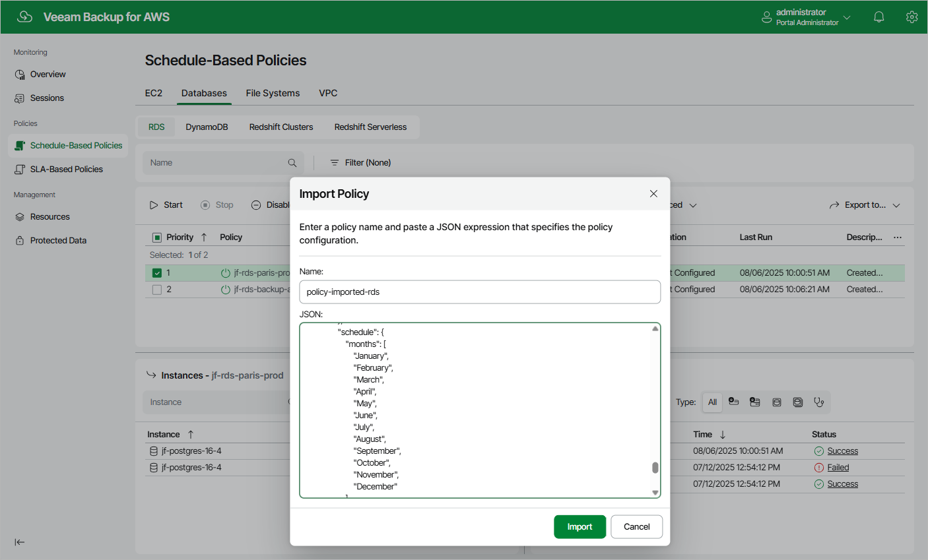Image resolution: width=928 pixels, height=560 pixels.
Task: Sort by Priority ascending arrow
Action: pos(204,237)
